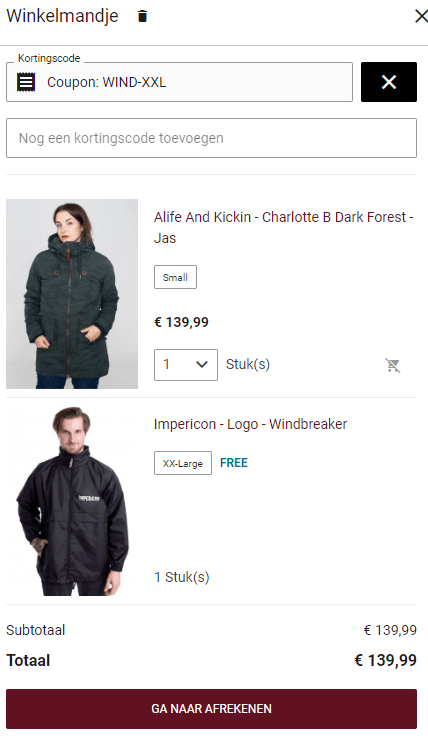Click the applied coupon field WIND-XXL

click(179, 82)
